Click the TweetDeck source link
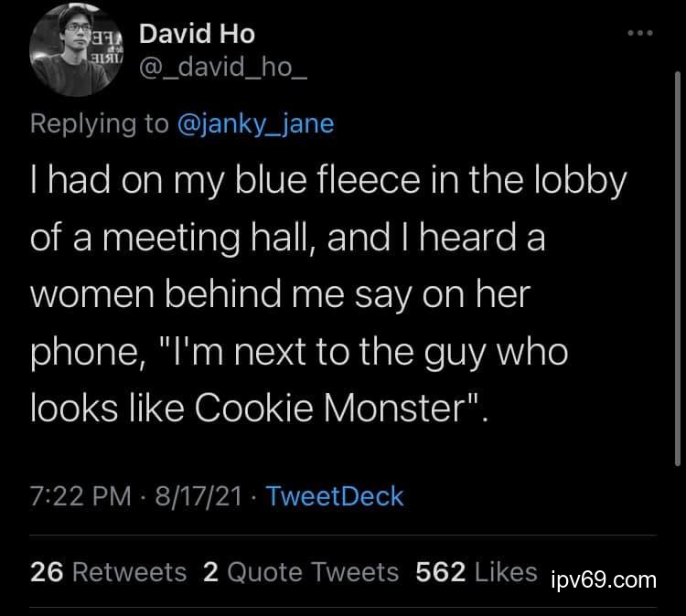Viewport: 686px width, 616px height. coord(335,496)
